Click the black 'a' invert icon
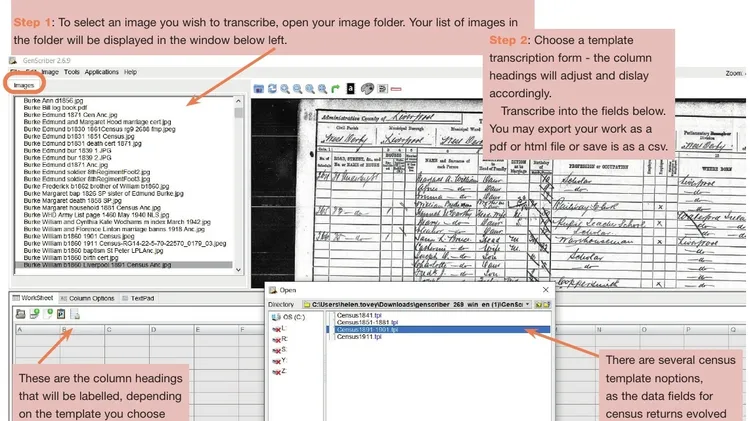This screenshot has width=750, height=421. [x=351, y=89]
